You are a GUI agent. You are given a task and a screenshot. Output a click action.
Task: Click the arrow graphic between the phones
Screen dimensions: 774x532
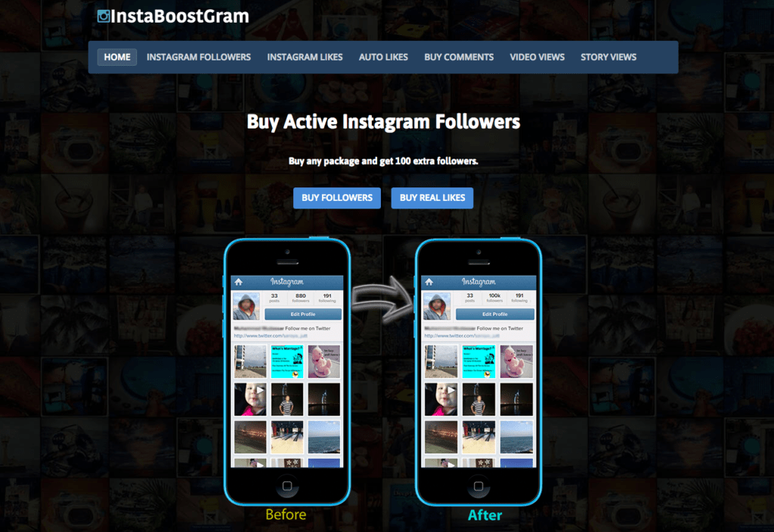click(382, 299)
